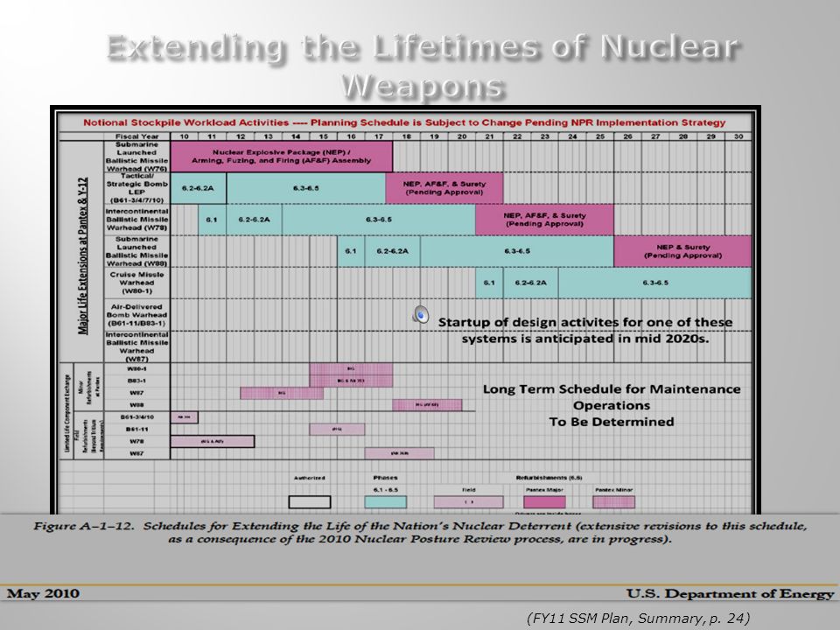Select the '6.3-6.5' bar in W80-1 row
840x630 pixels.
(655, 283)
